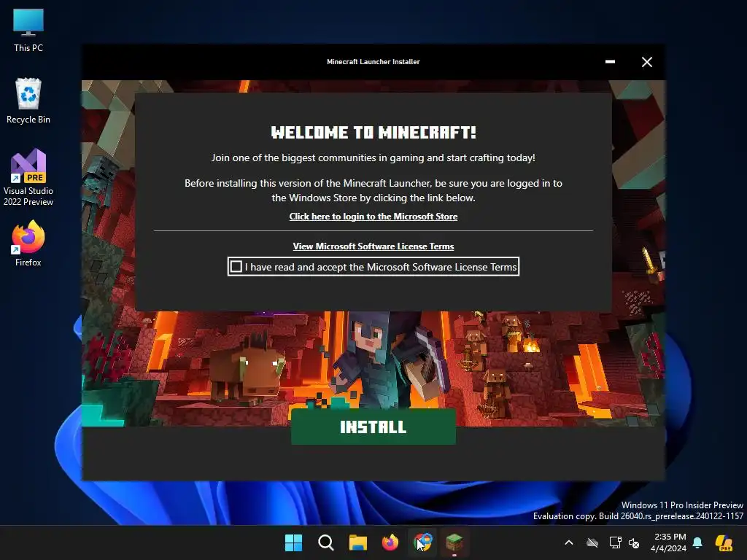Open the Windows Start menu
This screenshot has height=560, width=747.
click(293, 542)
